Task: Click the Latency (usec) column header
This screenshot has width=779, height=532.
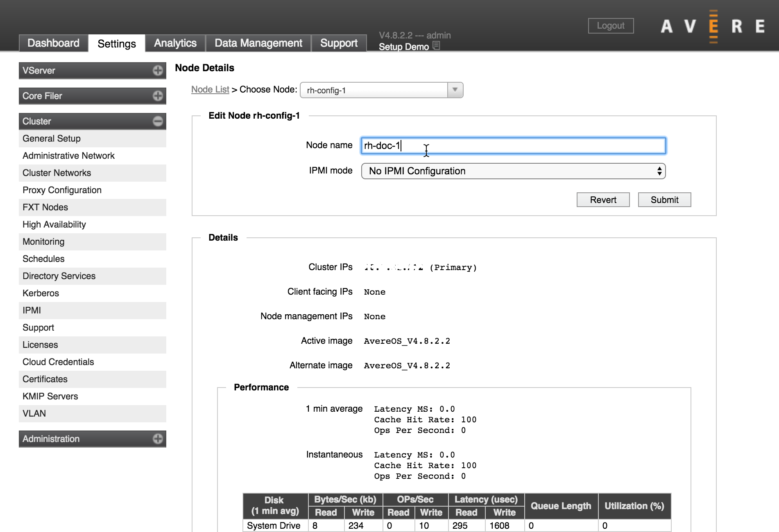Action: [486, 500]
